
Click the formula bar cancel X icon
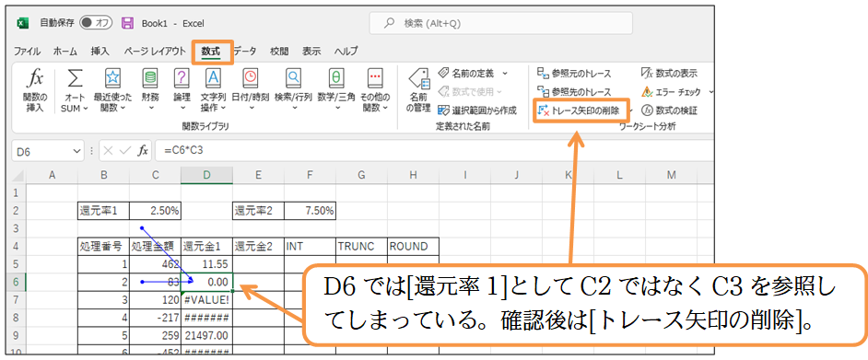click(x=109, y=150)
